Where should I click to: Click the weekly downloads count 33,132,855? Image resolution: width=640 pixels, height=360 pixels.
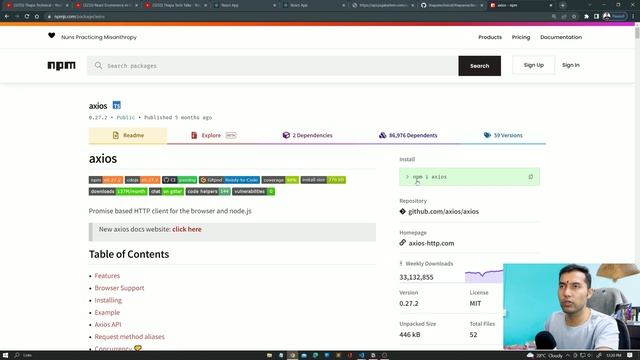(x=416, y=277)
